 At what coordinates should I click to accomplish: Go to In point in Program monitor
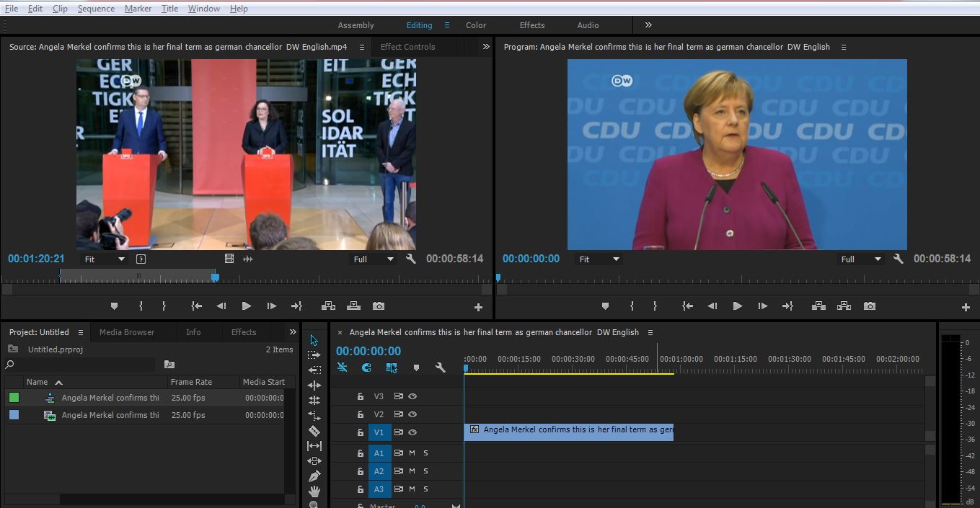pos(688,306)
